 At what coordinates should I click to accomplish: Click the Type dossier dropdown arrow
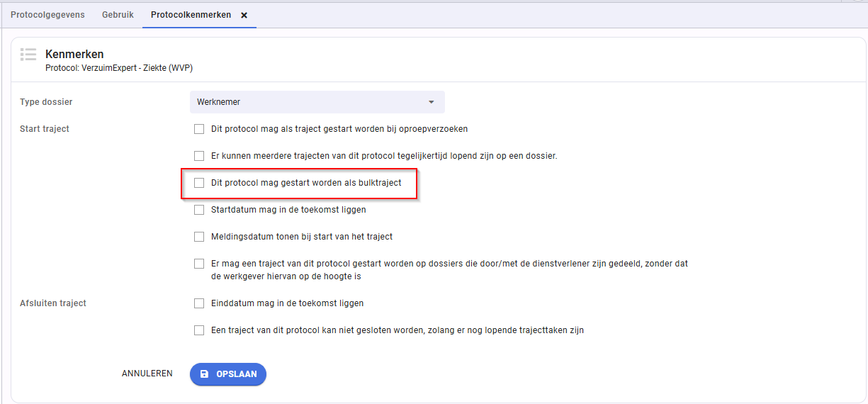coord(431,102)
